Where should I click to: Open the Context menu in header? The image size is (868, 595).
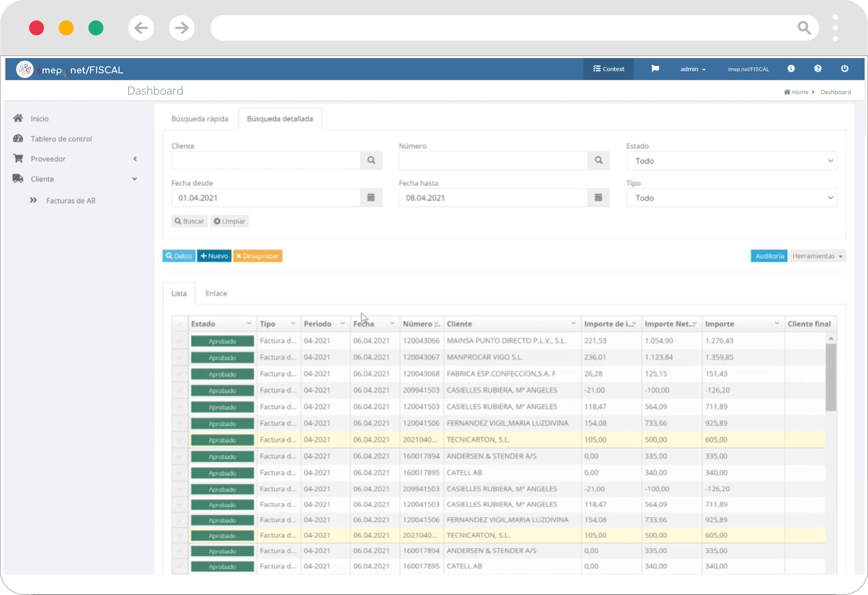(x=608, y=69)
